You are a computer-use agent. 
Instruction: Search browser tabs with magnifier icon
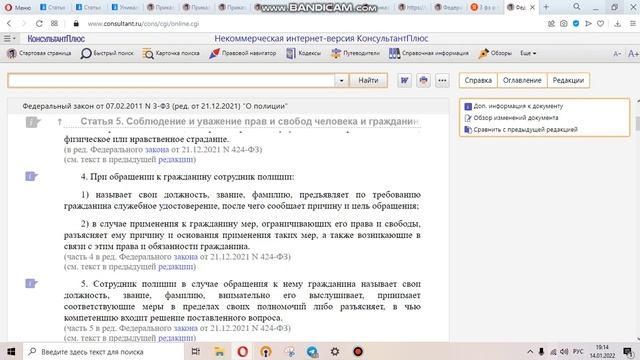point(577,7)
